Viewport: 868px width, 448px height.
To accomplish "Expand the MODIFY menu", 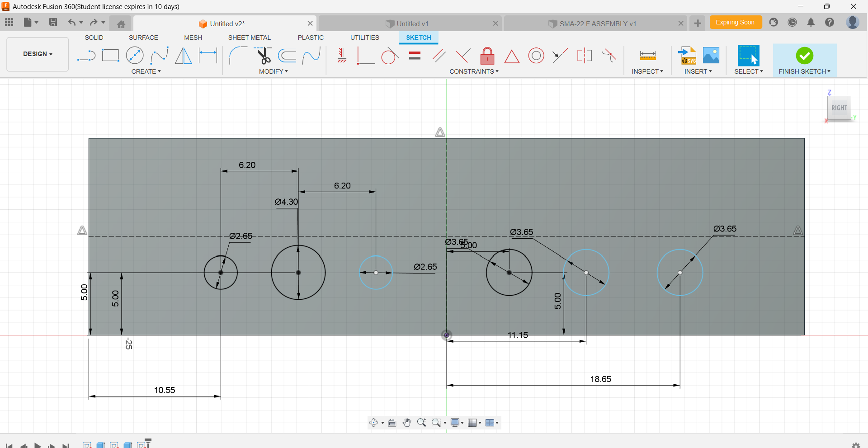I will click(274, 71).
